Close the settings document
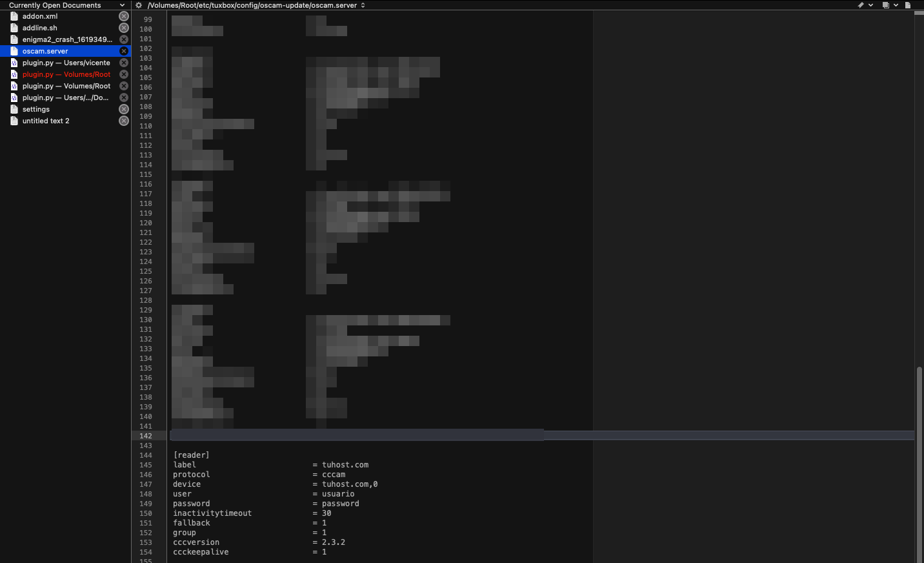 tap(124, 109)
